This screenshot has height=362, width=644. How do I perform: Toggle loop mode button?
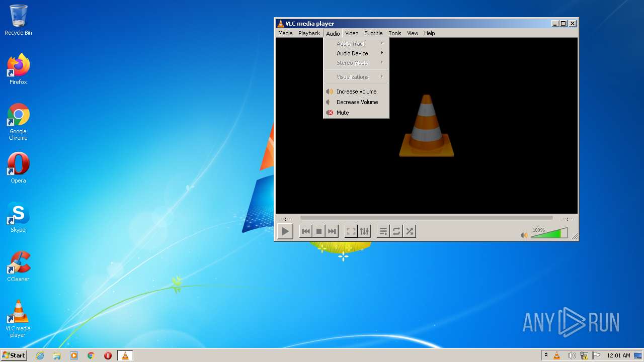pyautogui.click(x=396, y=231)
